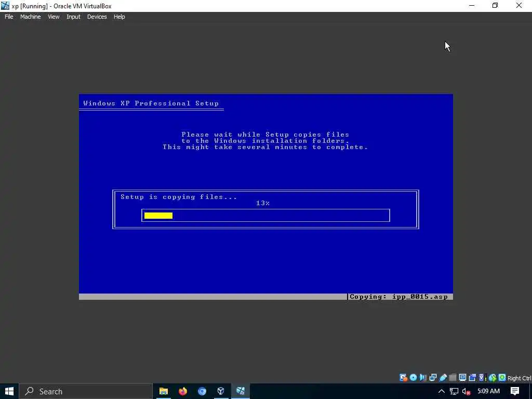Click the 'Copying: ipp_0015.asp' status text

(x=398, y=297)
